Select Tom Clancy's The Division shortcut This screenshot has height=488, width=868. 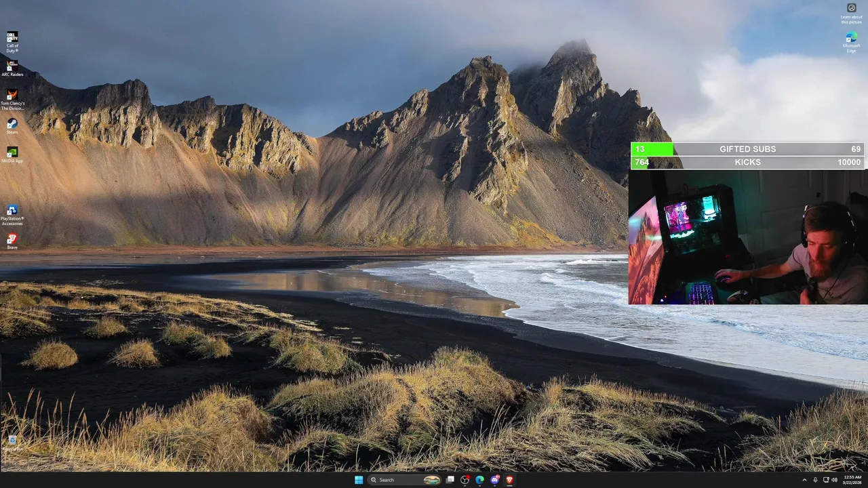12,100
